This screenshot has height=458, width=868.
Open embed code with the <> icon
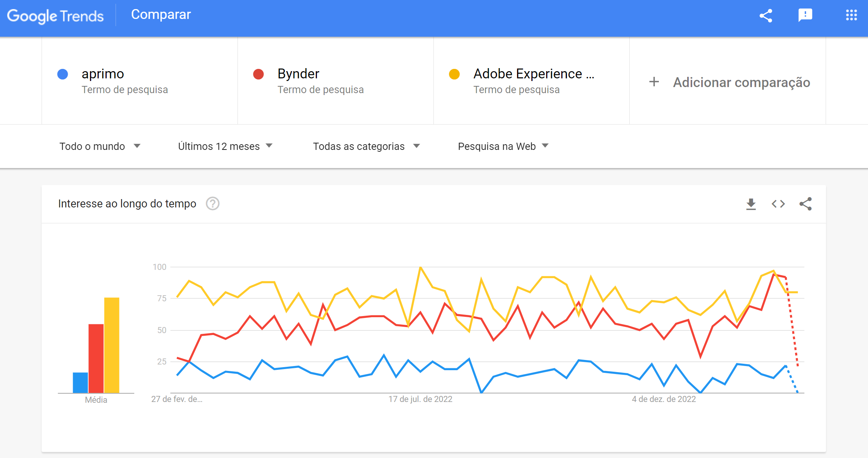click(x=778, y=204)
